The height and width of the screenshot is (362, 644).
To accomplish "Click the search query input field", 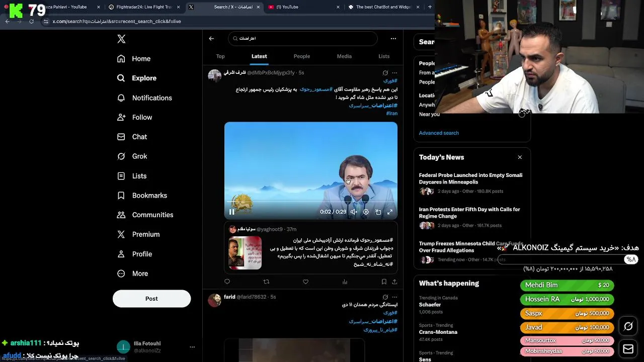I will (x=302, y=38).
